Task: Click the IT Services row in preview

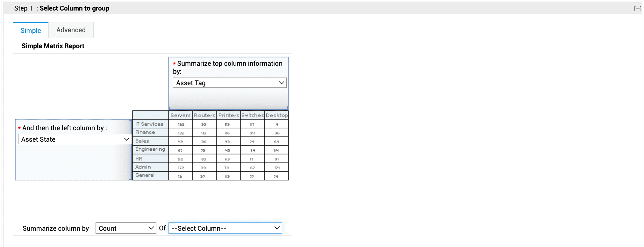Action: (149, 124)
